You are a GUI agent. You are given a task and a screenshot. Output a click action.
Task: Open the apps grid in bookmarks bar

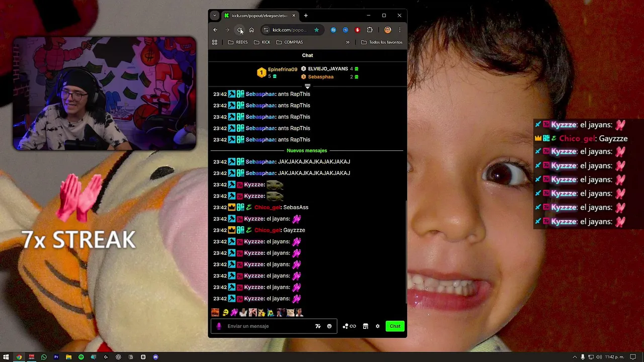coord(215,42)
